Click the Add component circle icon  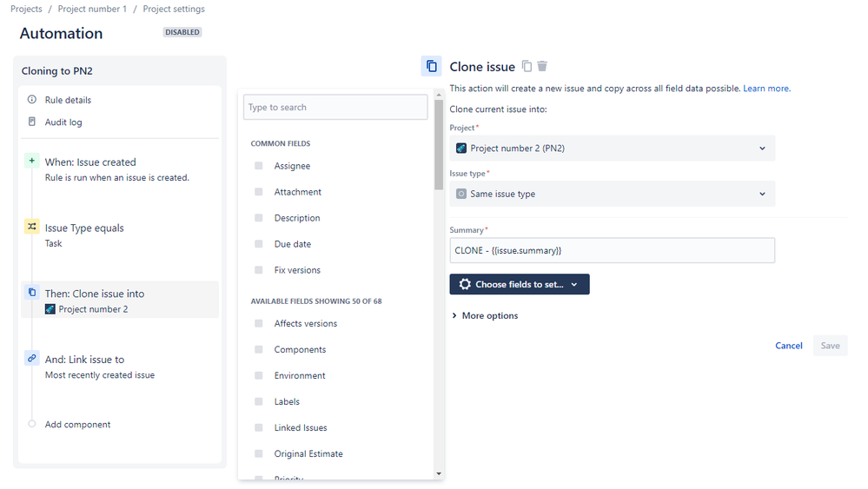click(x=31, y=424)
